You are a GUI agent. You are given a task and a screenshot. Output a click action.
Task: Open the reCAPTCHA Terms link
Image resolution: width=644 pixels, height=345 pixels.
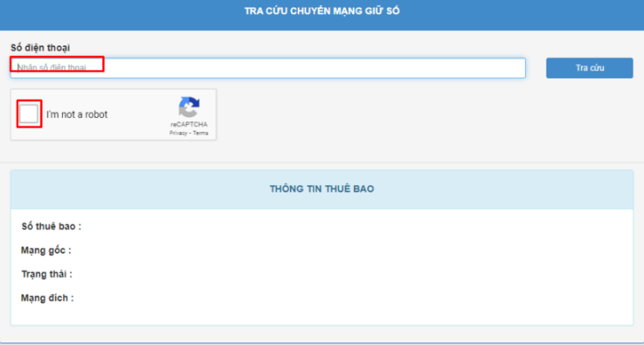point(200,133)
